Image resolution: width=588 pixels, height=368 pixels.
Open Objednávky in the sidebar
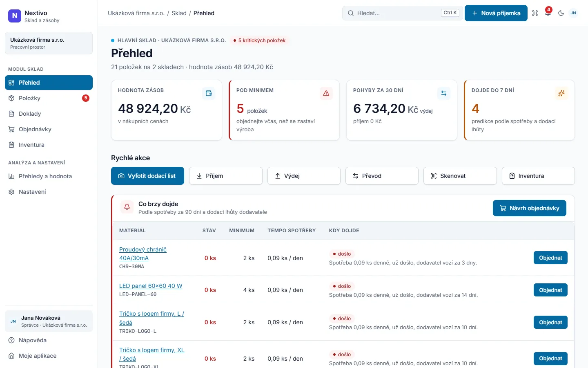(x=49, y=129)
